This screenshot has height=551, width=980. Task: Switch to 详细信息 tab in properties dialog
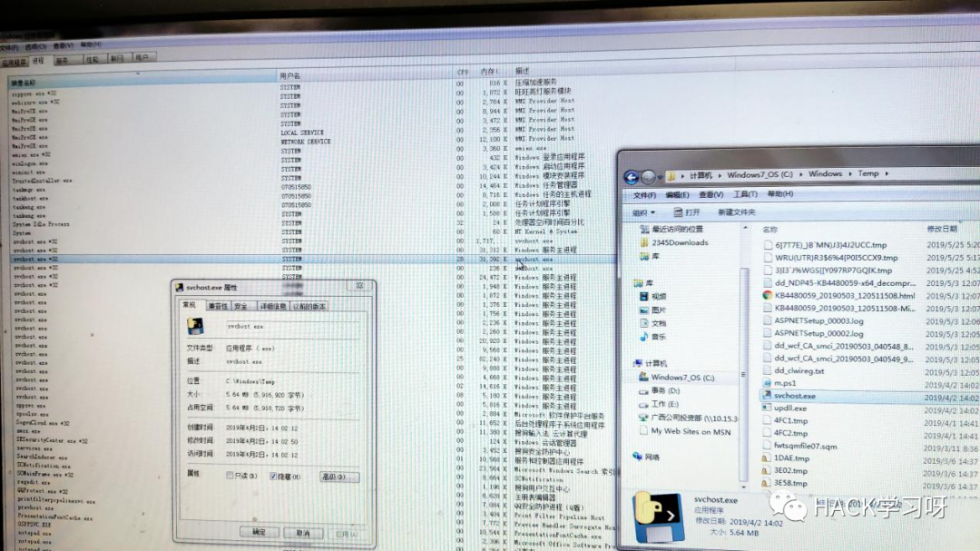click(x=272, y=306)
